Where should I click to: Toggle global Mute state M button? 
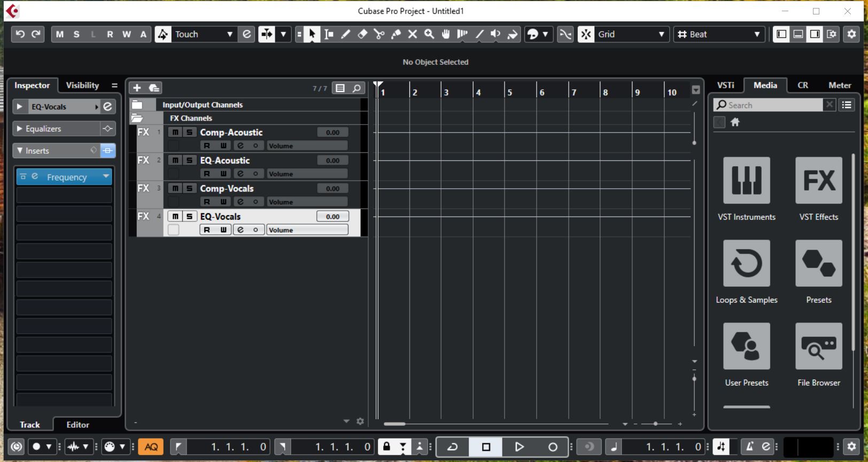click(x=60, y=34)
